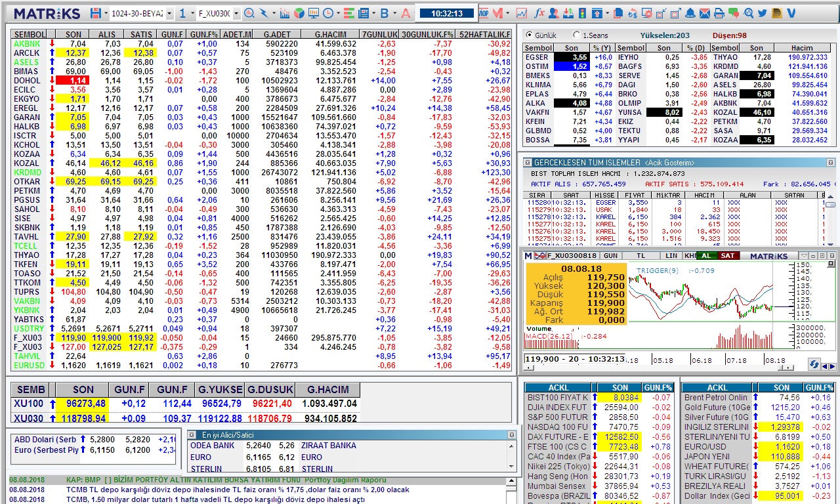
Task: Click the blue B icon
Action: pyautogui.click(x=385, y=13)
